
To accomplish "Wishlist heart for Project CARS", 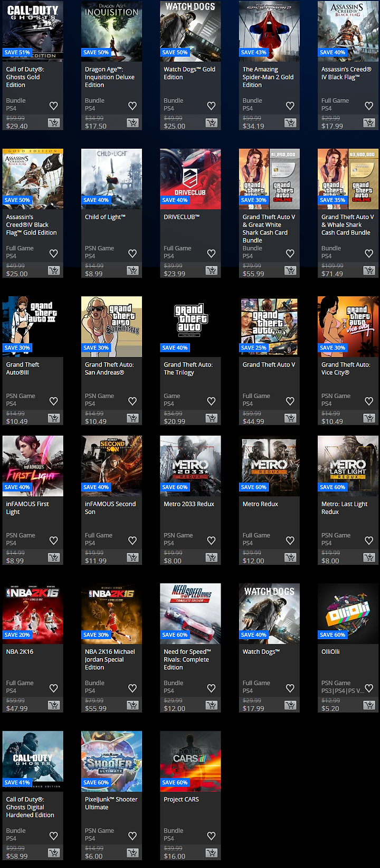I will pos(212,836).
